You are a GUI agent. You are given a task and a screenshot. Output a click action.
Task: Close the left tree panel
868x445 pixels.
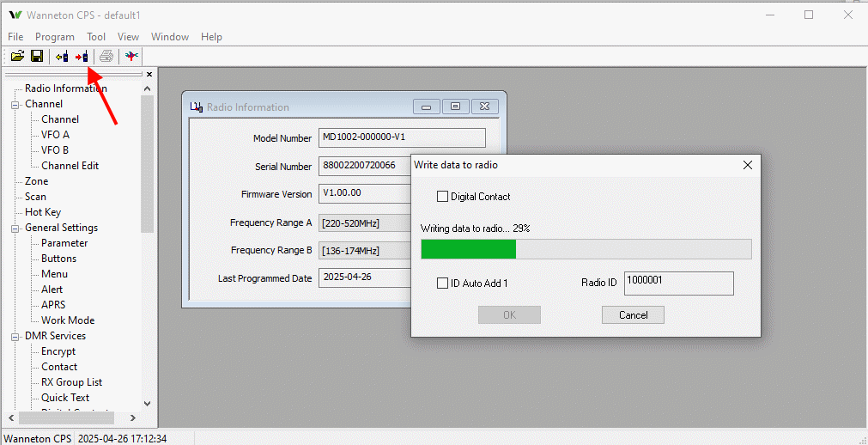click(x=149, y=74)
